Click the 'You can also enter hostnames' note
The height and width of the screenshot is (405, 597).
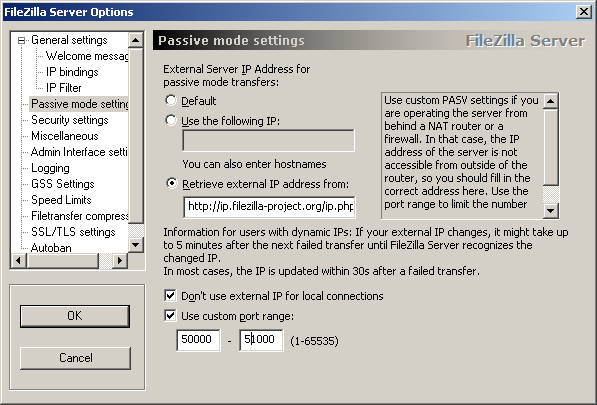point(254,164)
